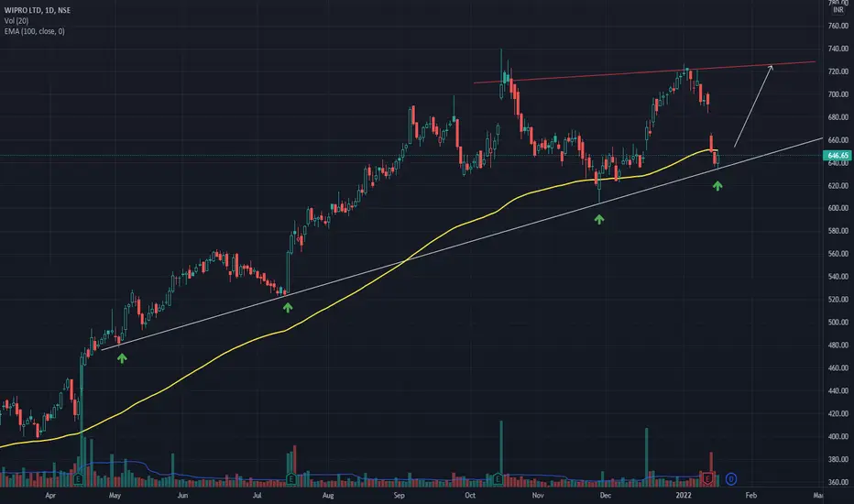
Task: Click the Jun label on time axis
Action: 183,495
